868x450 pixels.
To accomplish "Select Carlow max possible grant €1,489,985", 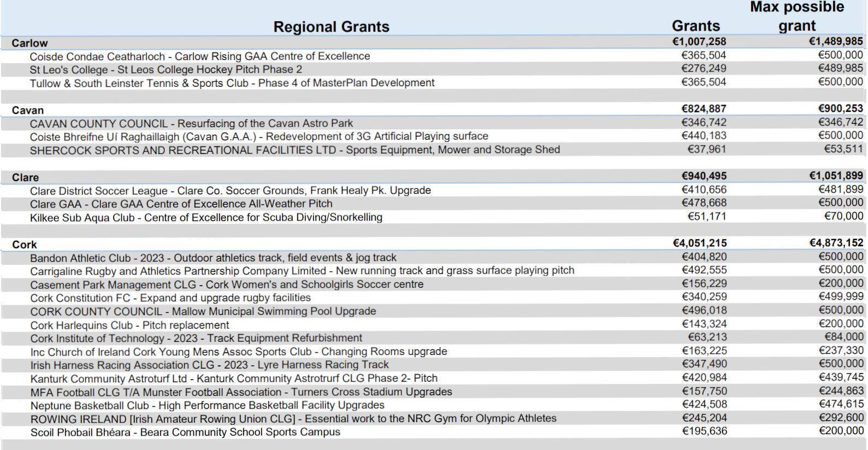I will (x=836, y=42).
